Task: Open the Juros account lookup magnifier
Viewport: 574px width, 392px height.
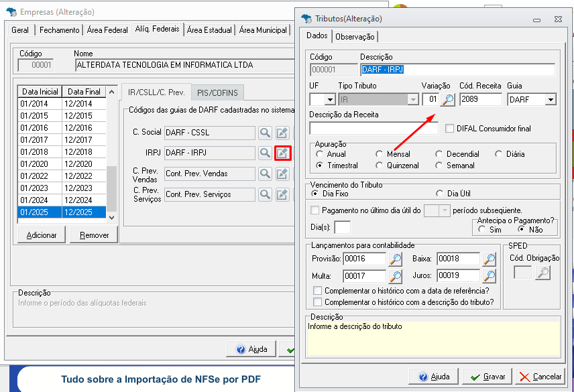Action: point(490,276)
